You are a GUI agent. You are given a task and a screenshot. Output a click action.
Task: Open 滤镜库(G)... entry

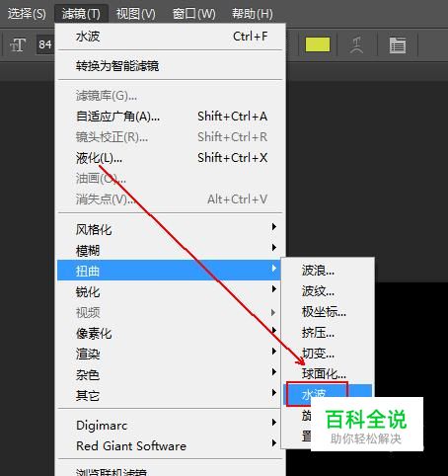[170, 96]
